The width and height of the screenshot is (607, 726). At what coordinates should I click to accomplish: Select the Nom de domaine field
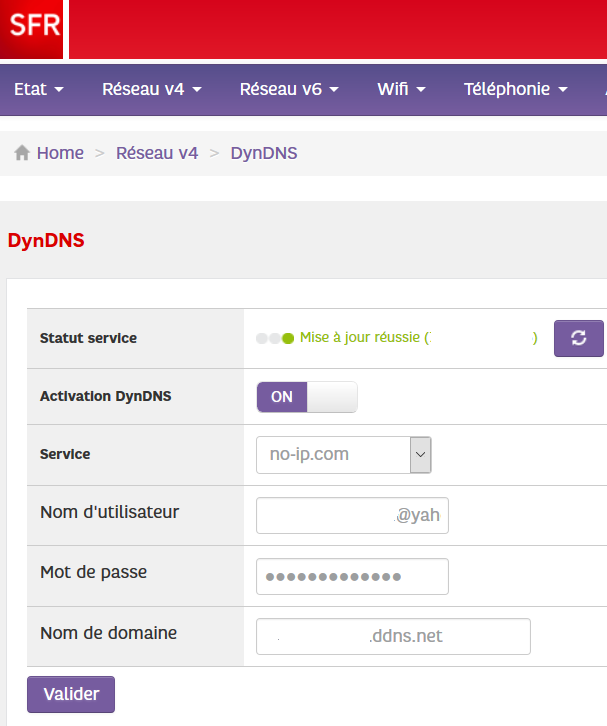pos(393,637)
